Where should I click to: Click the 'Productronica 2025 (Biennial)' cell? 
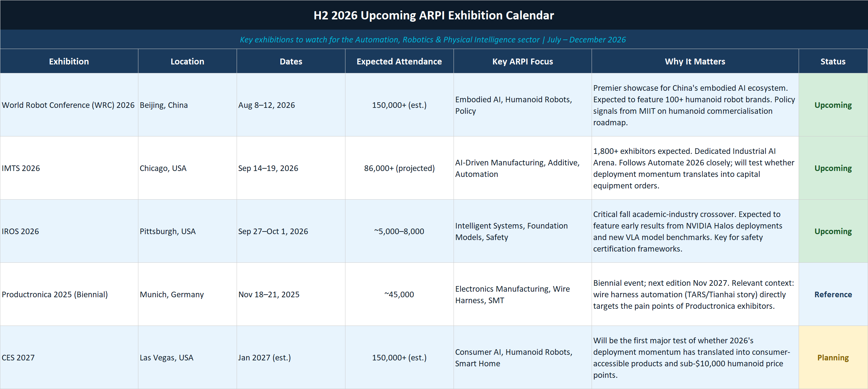(69, 294)
